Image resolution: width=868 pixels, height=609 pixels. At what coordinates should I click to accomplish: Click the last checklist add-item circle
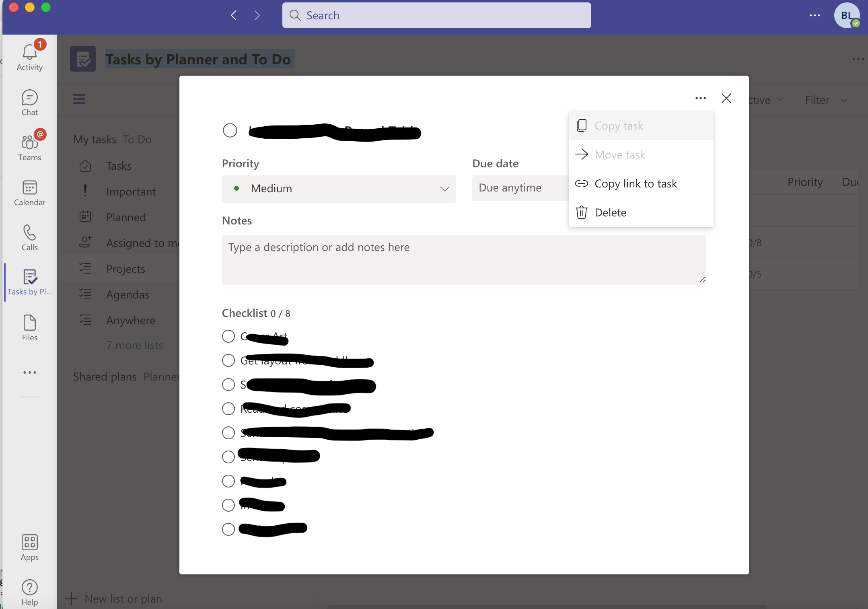[x=228, y=529]
